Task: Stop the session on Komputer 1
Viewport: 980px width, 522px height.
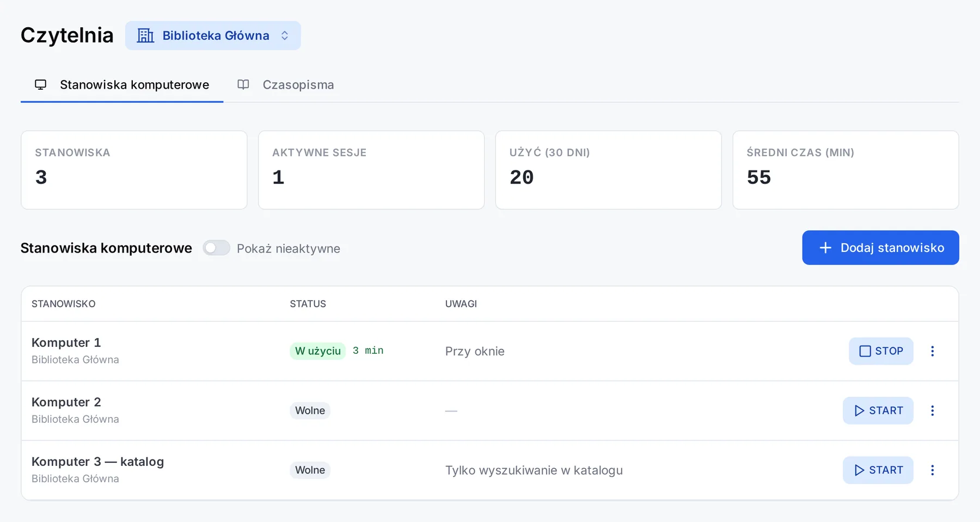Action: point(881,351)
